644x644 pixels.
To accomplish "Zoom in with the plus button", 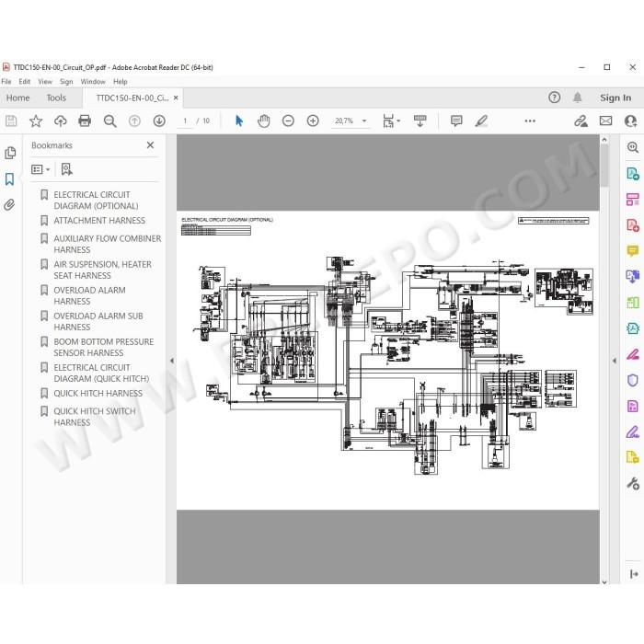I will click(x=313, y=121).
